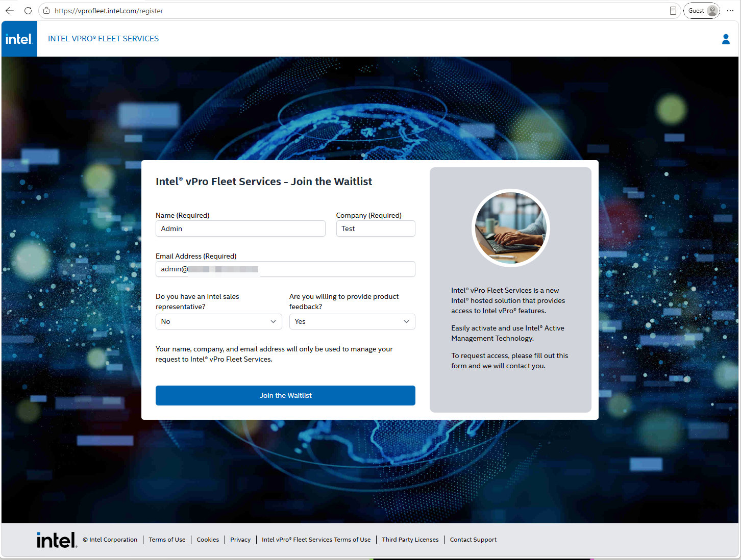Click the Intel logo in header
The width and height of the screenshot is (741, 560).
[x=19, y=39]
